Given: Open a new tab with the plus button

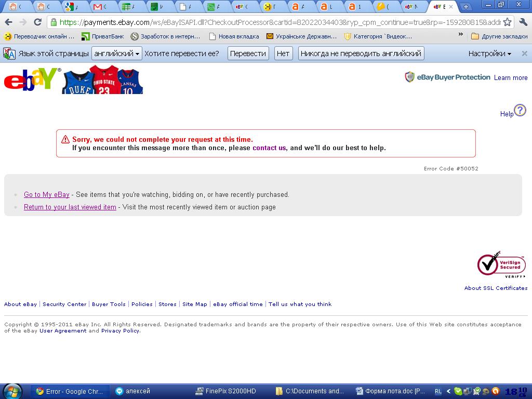Looking at the screenshot, I should click(466, 6).
